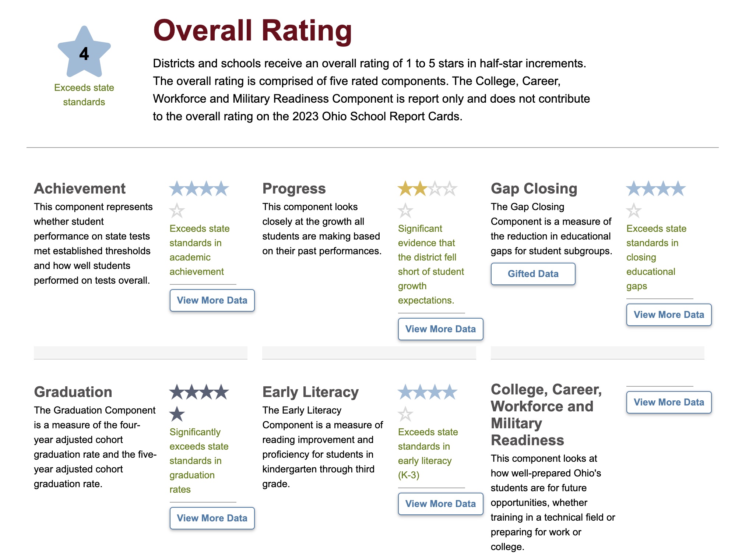Open the Gifted Data button

(533, 274)
